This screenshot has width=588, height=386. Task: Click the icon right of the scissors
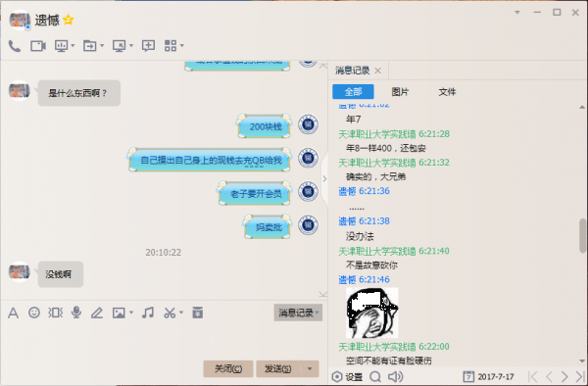click(x=198, y=313)
